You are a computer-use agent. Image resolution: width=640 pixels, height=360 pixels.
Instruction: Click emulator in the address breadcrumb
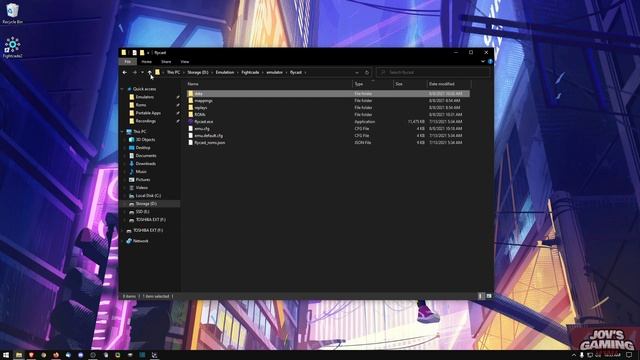275,73
